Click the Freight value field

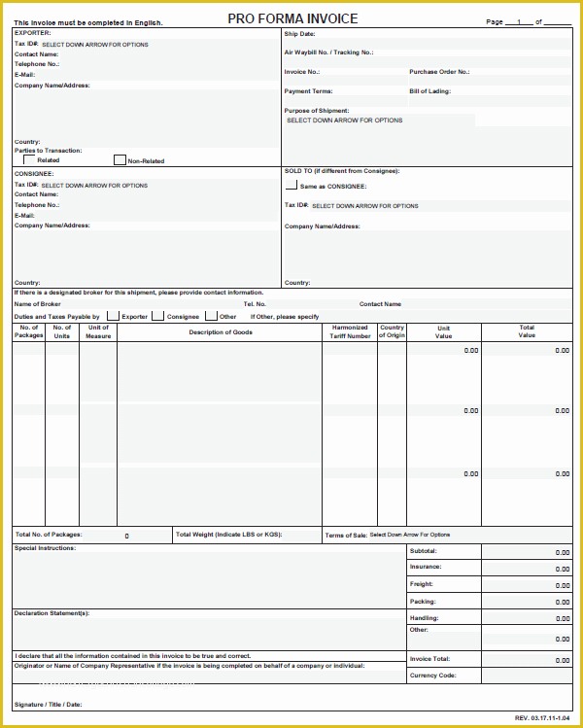pos(527,585)
